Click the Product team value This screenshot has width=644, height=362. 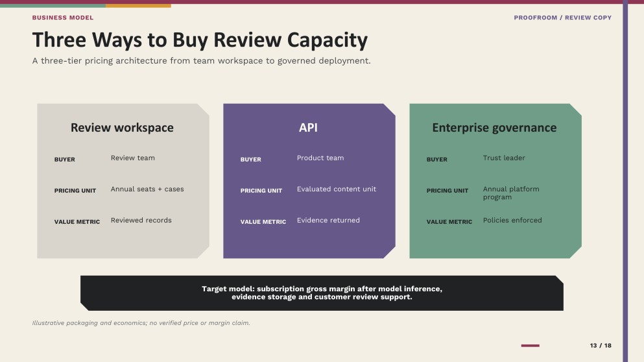click(x=320, y=158)
